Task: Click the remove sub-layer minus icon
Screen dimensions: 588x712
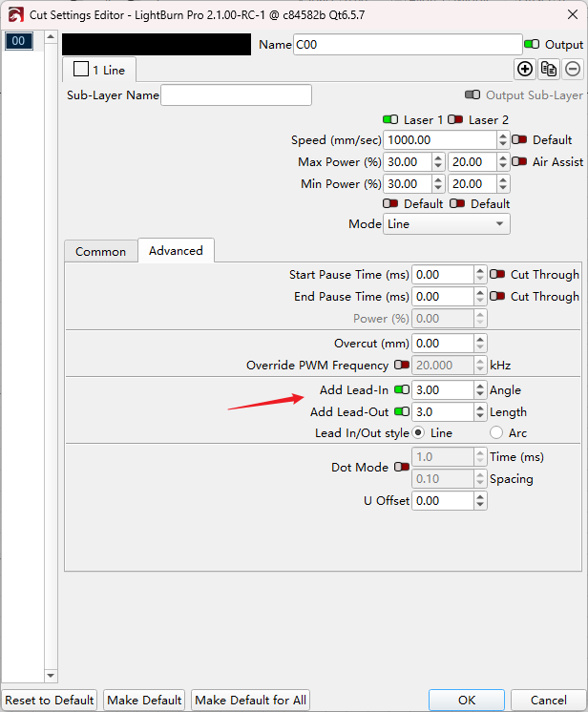Action: tap(572, 69)
